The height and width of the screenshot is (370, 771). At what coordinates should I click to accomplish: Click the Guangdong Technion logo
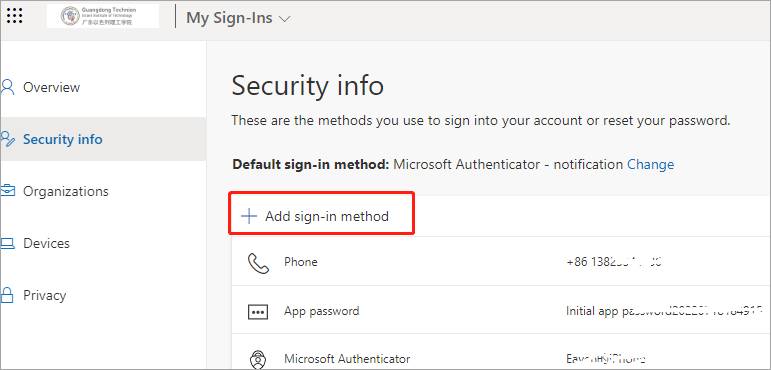click(103, 16)
